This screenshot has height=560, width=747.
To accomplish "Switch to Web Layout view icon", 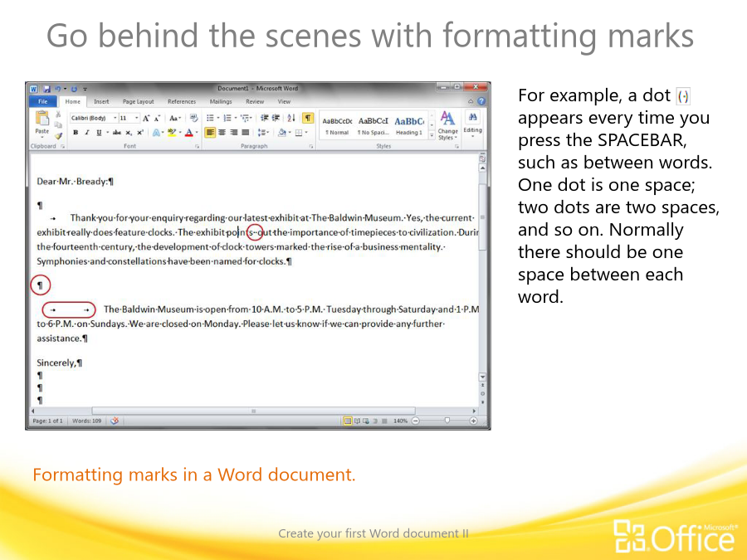I will click(x=366, y=421).
